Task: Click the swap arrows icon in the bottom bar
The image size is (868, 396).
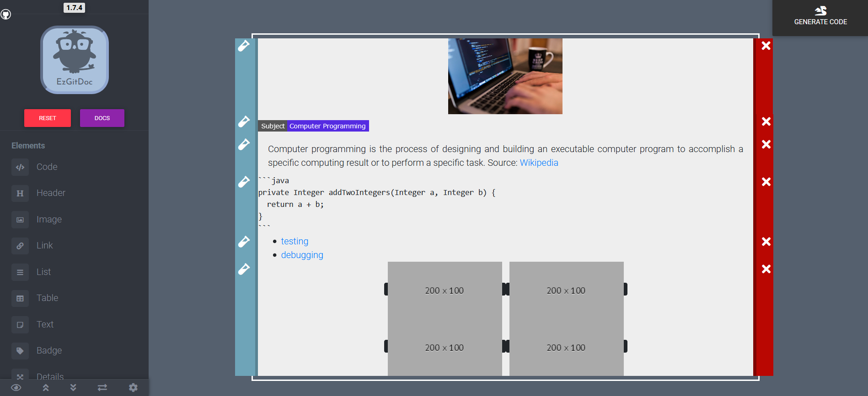Action: pos(102,388)
